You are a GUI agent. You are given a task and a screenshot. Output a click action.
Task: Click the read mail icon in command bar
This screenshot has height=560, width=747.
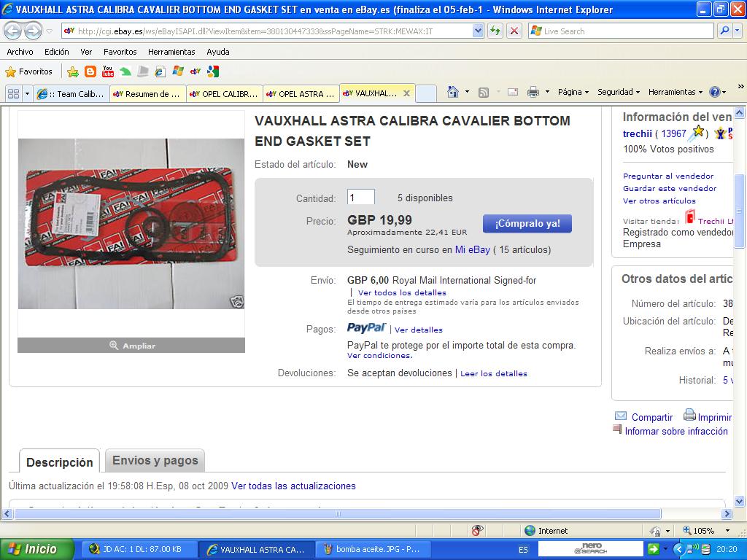click(x=513, y=93)
